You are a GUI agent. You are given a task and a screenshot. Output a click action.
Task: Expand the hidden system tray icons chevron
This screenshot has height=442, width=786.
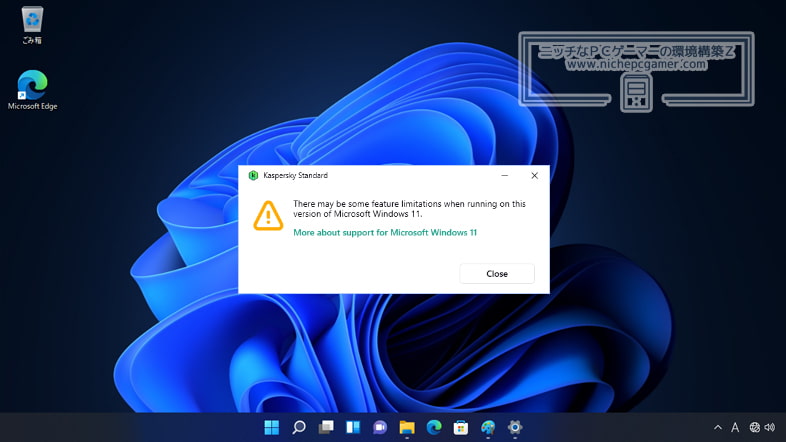coord(717,427)
